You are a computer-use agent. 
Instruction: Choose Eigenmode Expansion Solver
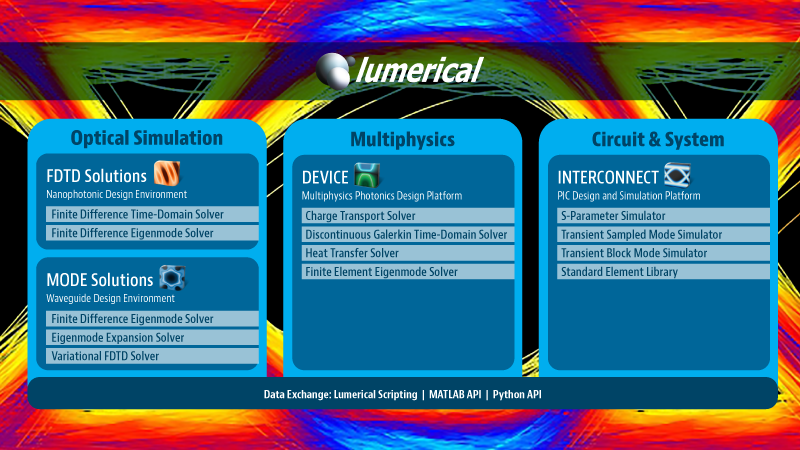click(x=152, y=337)
